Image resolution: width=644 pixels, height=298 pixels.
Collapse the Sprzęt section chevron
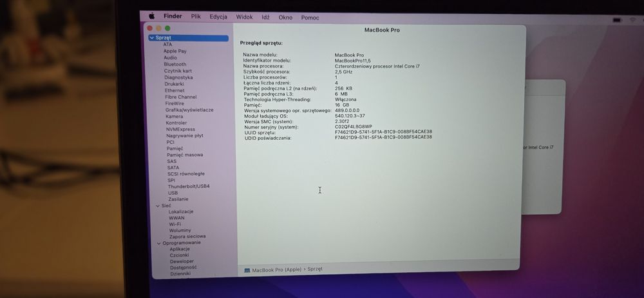[x=152, y=38]
